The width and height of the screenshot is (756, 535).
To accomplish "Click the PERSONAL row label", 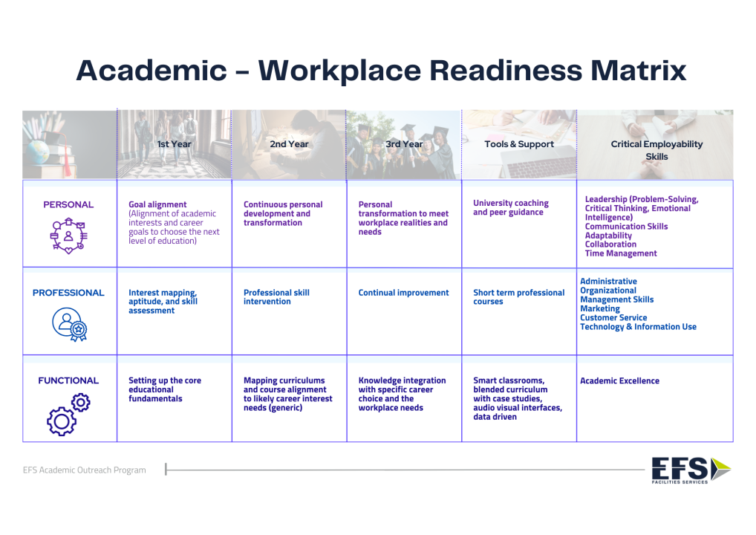I will 68,204.
